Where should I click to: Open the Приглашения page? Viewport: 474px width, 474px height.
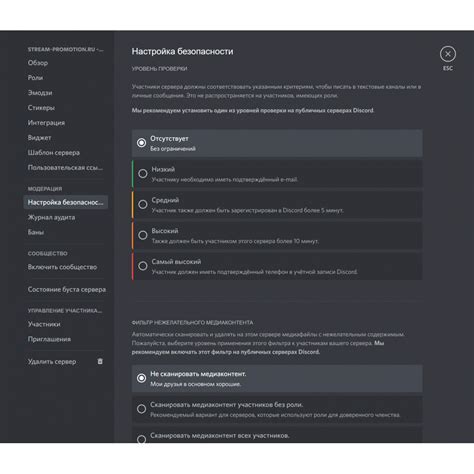coord(49,339)
